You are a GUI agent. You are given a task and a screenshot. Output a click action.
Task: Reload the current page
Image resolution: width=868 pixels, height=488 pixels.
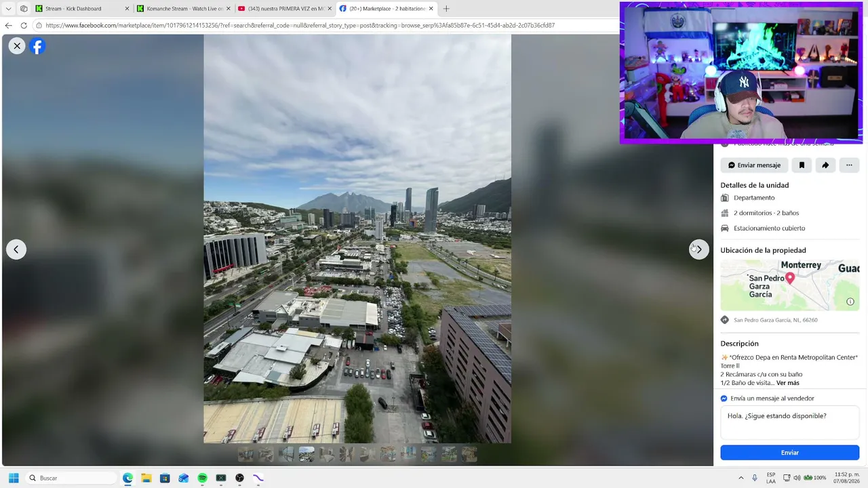click(x=24, y=26)
